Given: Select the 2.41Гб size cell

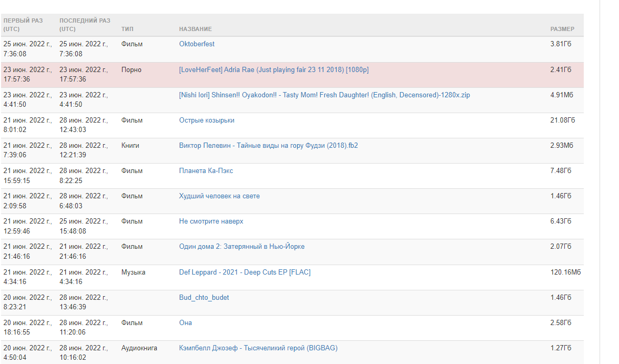Looking at the screenshot, I should click(x=561, y=69).
